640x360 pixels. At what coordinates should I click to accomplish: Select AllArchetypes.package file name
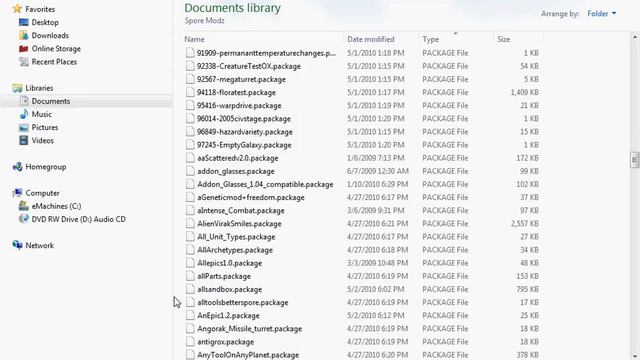click(235, 250)
